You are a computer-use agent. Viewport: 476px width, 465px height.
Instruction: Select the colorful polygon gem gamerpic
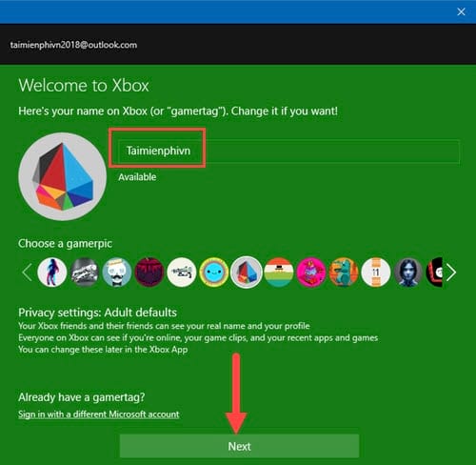(247, 273)
